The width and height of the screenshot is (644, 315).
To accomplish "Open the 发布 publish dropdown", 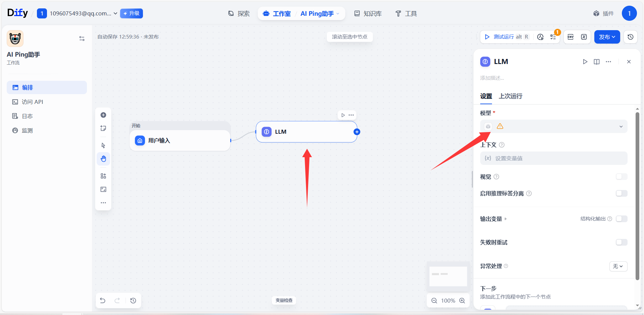I will [x=607, y=37].
